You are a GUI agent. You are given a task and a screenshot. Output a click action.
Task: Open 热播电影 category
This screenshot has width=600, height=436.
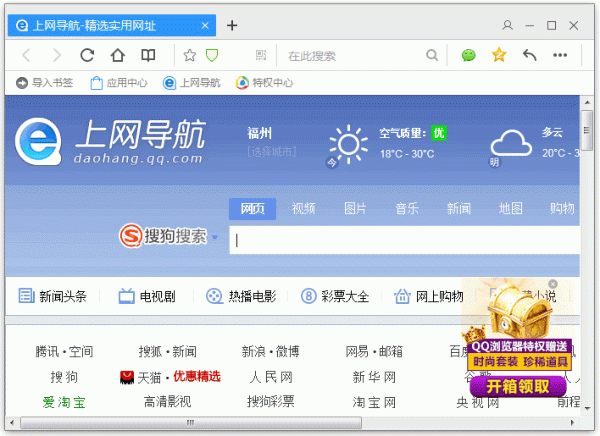click(241, 296)
